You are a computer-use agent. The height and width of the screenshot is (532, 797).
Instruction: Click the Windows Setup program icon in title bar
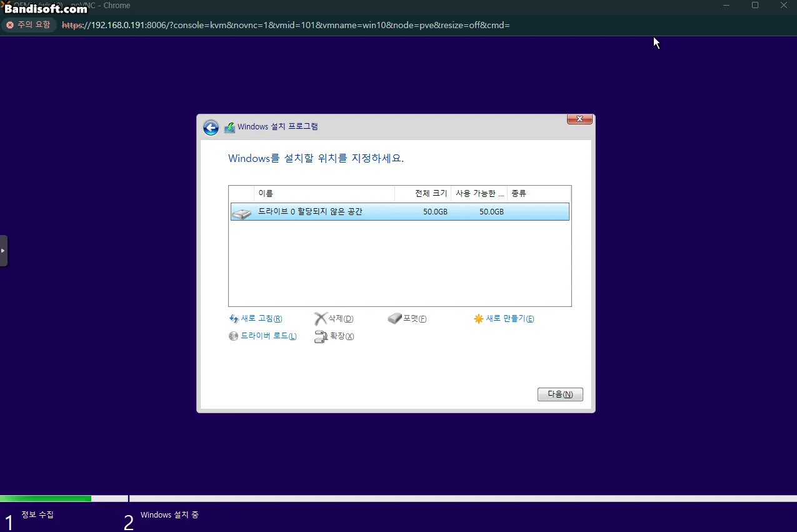(x=230, y=127)
